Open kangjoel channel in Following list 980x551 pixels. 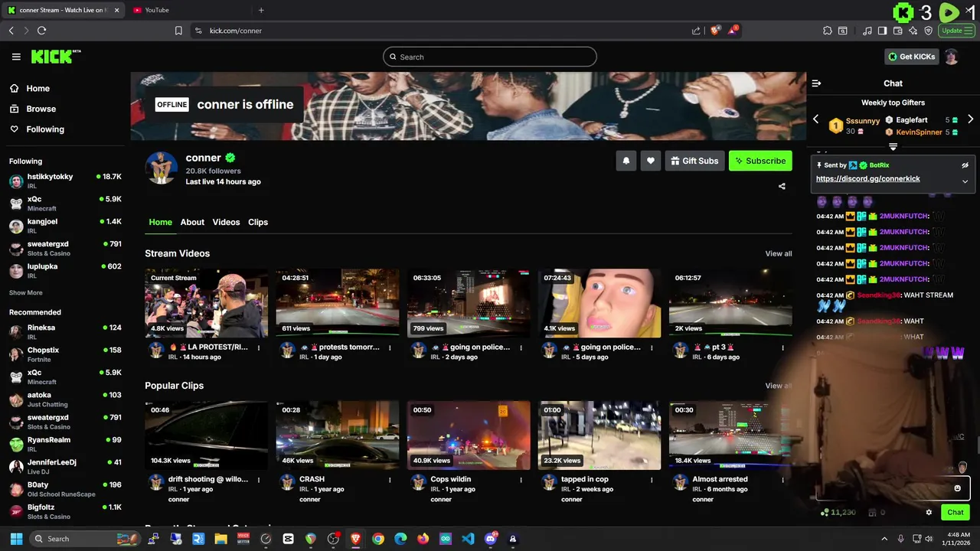65,226
